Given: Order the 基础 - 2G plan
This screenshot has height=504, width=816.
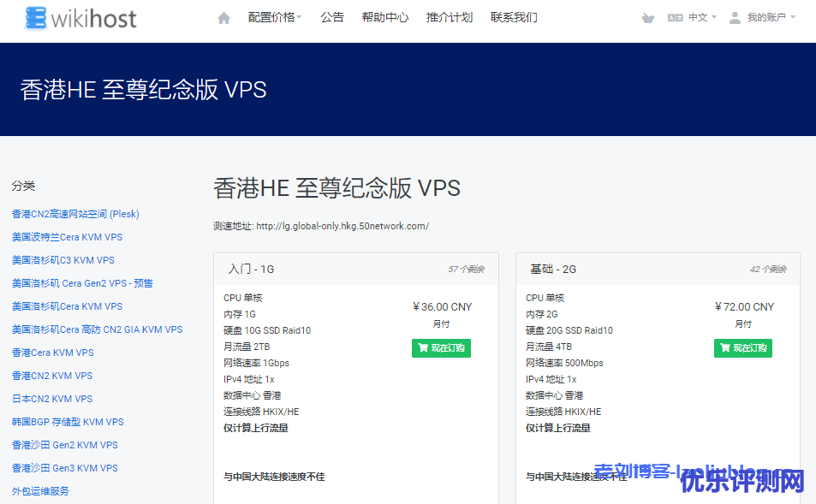Looking at the screenshot, I should pyautogui.click(x=743, y=348).
